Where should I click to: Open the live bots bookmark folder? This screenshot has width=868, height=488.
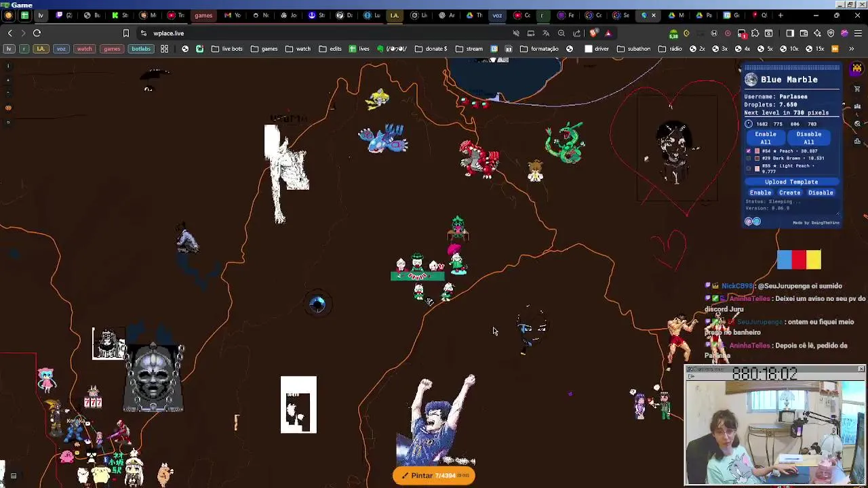(227, 49)
